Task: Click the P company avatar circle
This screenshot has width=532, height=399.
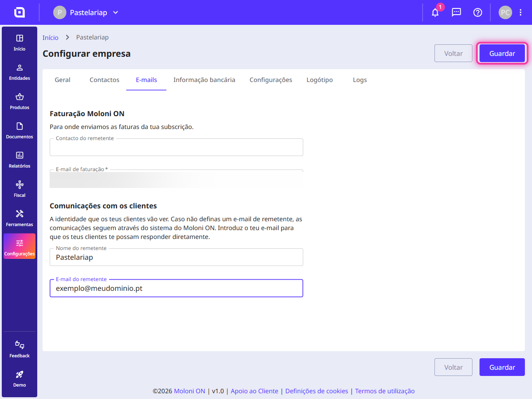Action: (60, 12)
